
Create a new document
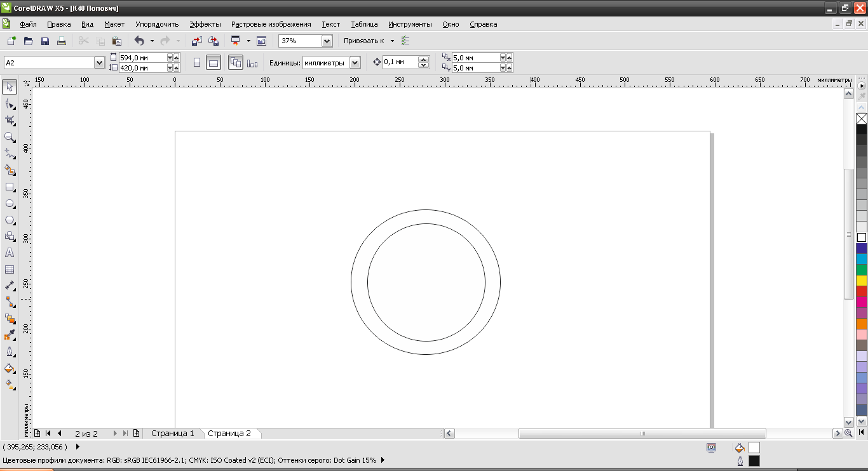coord(11,41)
